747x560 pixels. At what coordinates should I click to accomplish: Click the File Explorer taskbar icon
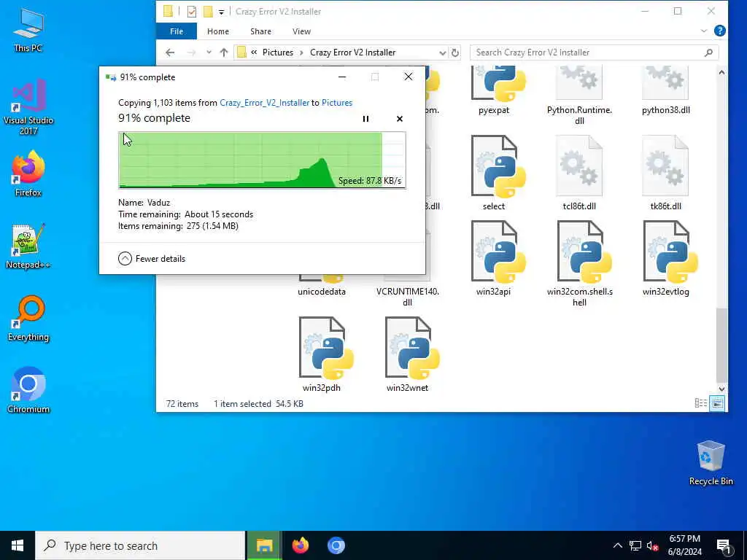coord(264,545)
